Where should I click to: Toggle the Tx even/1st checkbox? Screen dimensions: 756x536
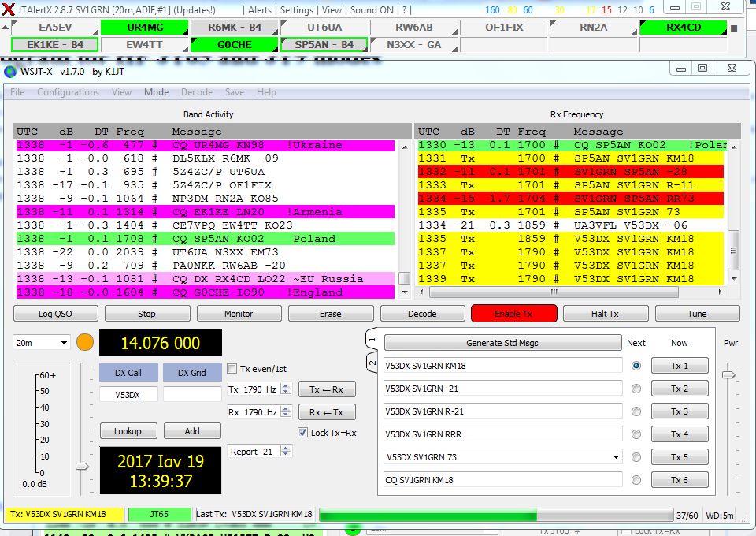(x=232, y=368)
